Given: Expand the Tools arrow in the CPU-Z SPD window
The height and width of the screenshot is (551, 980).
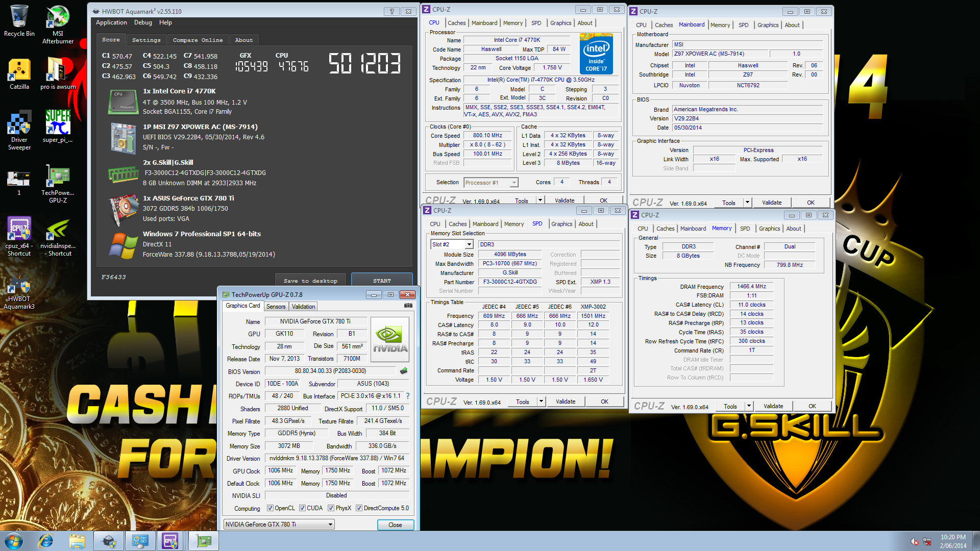Looking at the screenshot, I should (x=541, y=402).
